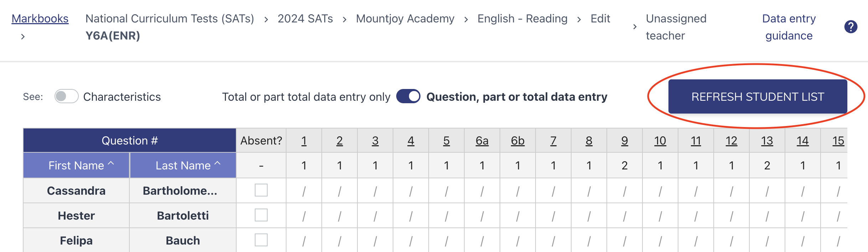Image resolution: width=868 pixels, height=252 pixels.
Task: Open question 6a column header link
Action: pyautogui.click(x=482, y=141)
